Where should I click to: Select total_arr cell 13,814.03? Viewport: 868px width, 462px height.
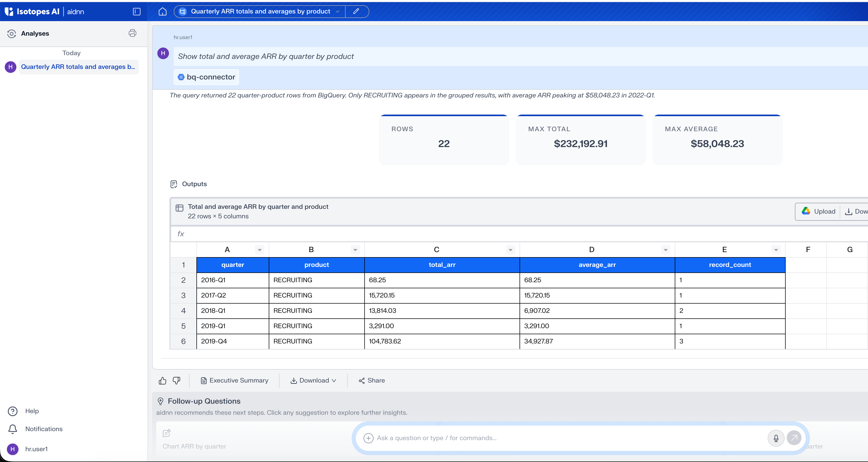pos(442,311)
